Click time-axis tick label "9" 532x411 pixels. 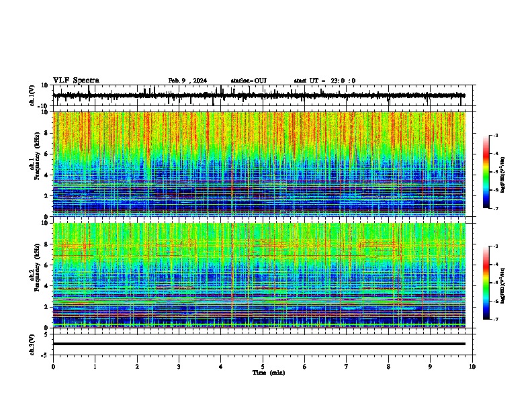[x=430, y=367]
